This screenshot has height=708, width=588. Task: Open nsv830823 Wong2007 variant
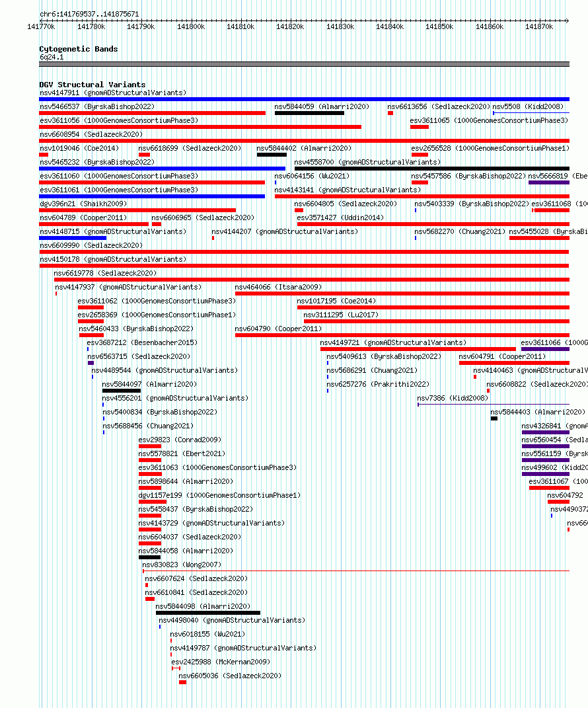click(x=182, y=565)
